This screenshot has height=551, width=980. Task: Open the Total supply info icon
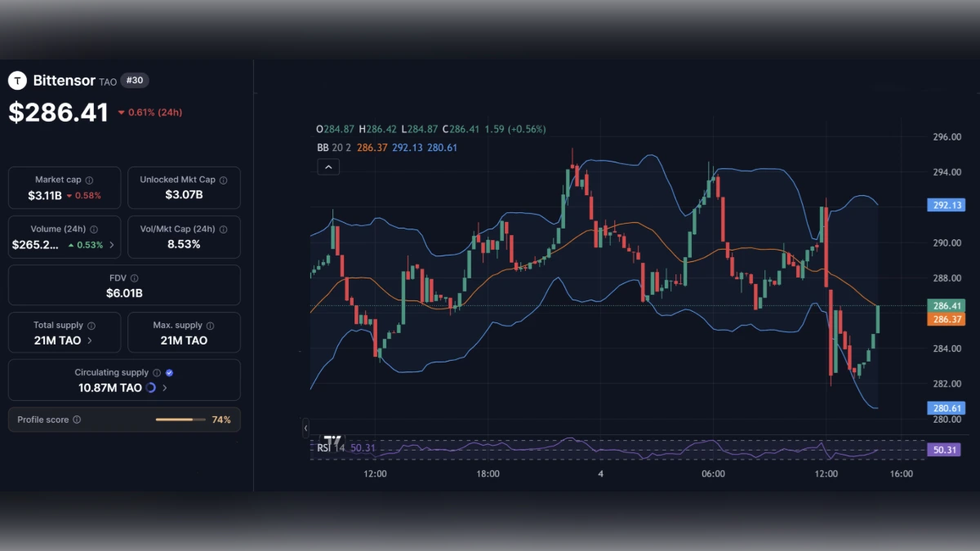pos(91,326)
